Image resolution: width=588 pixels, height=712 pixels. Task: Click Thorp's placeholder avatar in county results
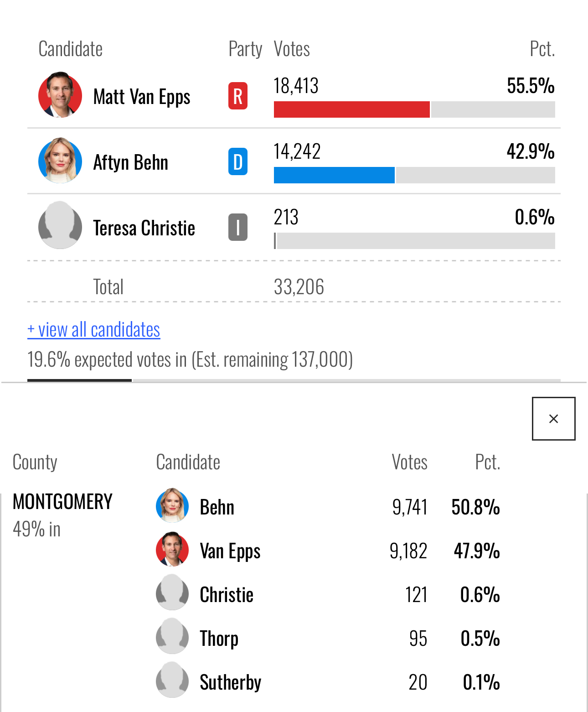pyautogui.click(x=172, y=637)
